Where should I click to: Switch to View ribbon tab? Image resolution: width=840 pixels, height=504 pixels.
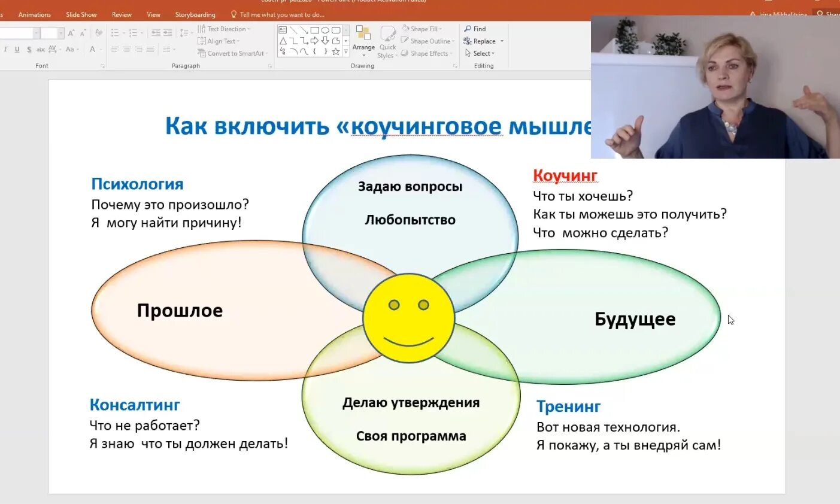(x=153, y=14)
